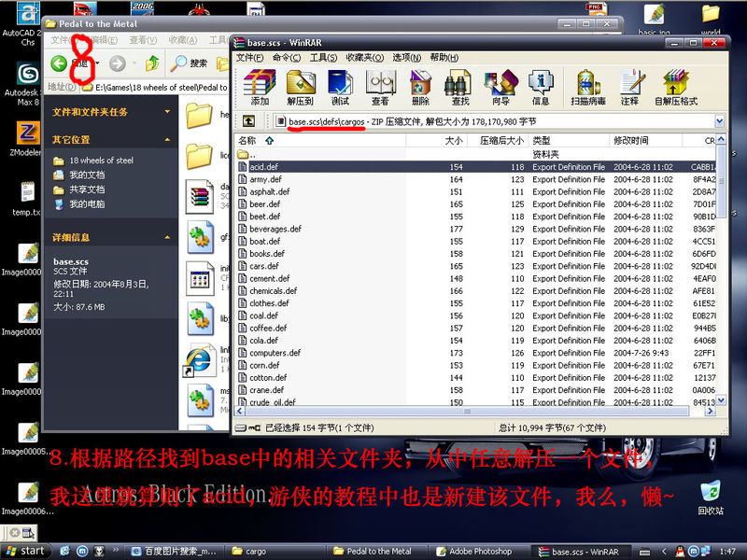The width and height of the screenshot is (747, 560).
Task: Select the temp.txt desktop file icon
Action: coord(27,199)
